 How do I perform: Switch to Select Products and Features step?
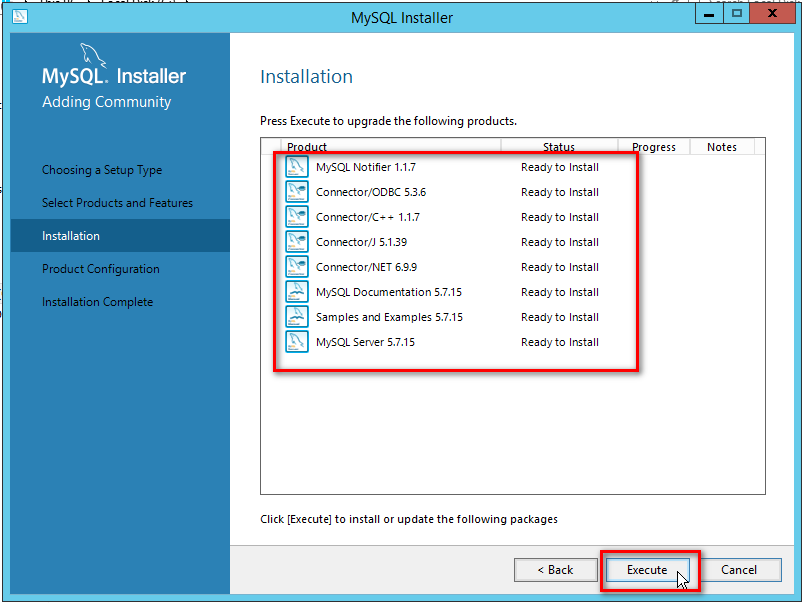[117, 203]
